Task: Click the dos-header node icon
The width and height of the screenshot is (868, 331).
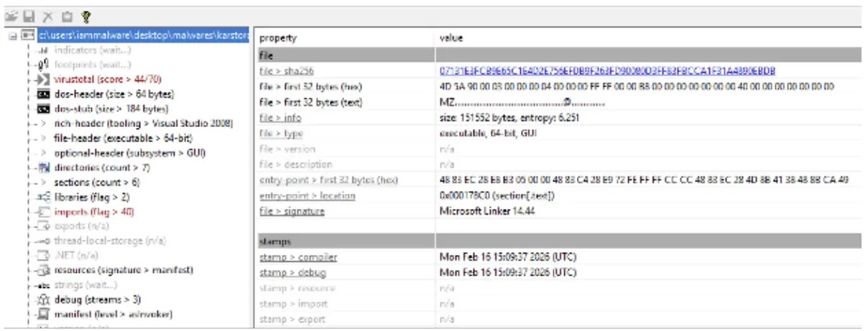Action: 42,94
